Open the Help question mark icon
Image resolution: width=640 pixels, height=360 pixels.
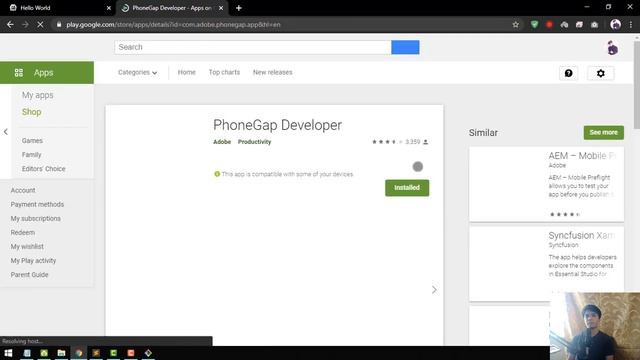(x=568, y=73)
